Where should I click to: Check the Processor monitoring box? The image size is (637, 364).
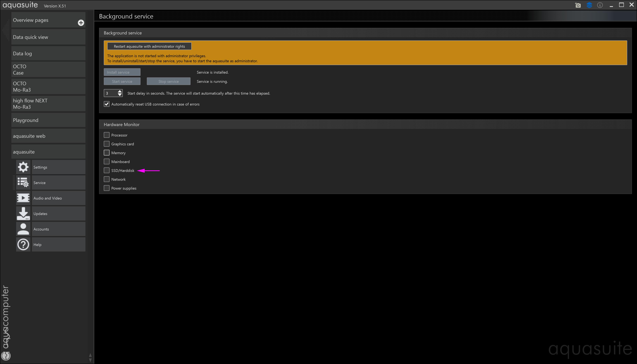coord(107,135)
